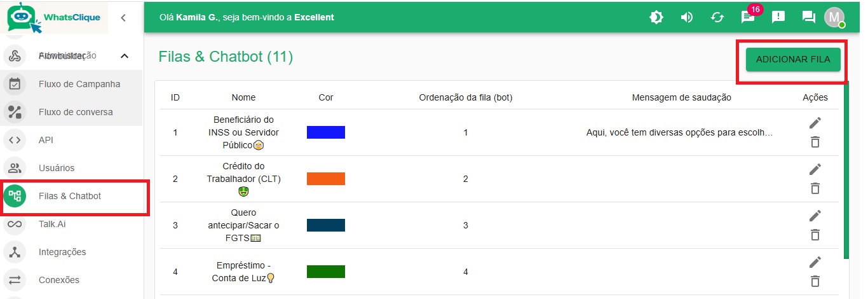
Task: Open internal chat bubbles icon
Action: [x=808, y=17]
